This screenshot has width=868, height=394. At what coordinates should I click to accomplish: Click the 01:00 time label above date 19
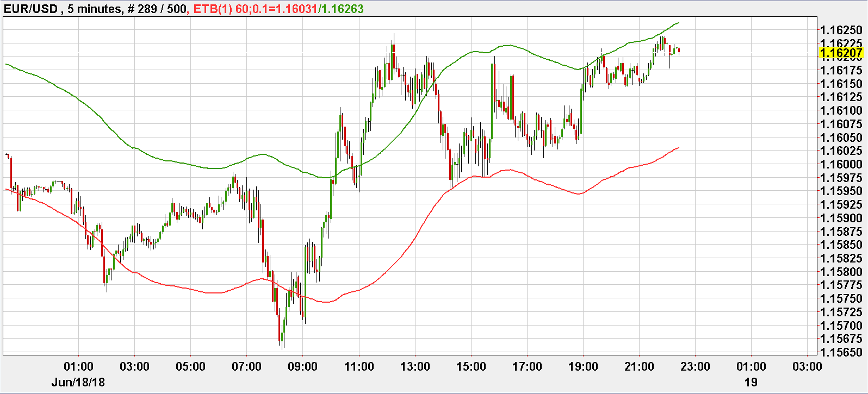tap(751, 366)
